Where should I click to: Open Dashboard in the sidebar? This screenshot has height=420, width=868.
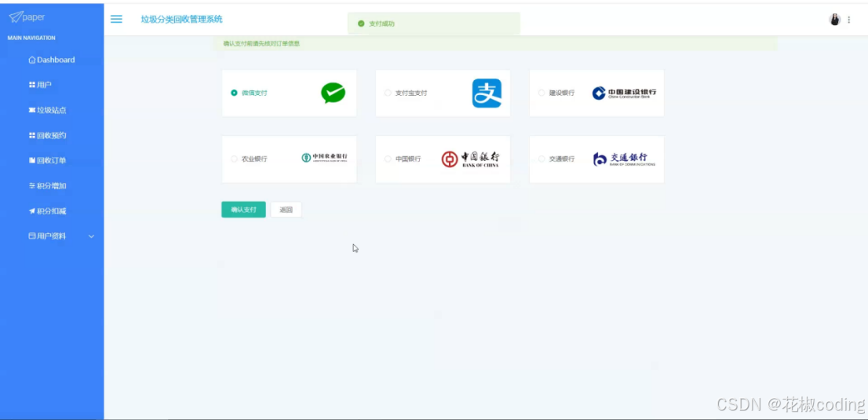(52, 60)
